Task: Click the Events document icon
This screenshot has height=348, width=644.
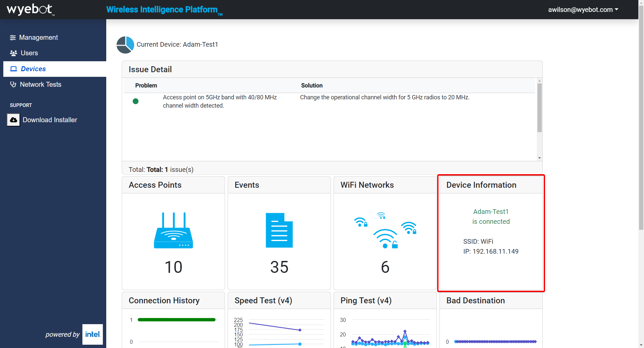Action: pos(279,230)
